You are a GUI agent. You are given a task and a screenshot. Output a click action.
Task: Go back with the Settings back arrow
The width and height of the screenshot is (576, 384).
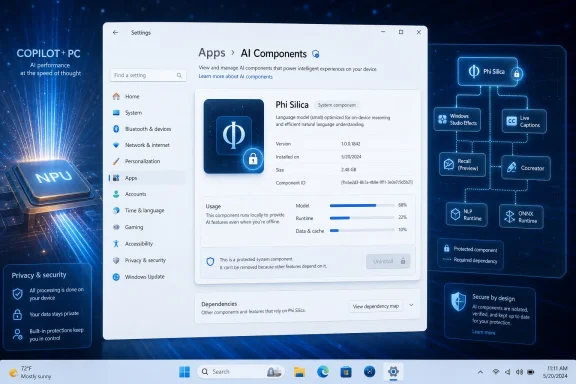pos(115,33)
